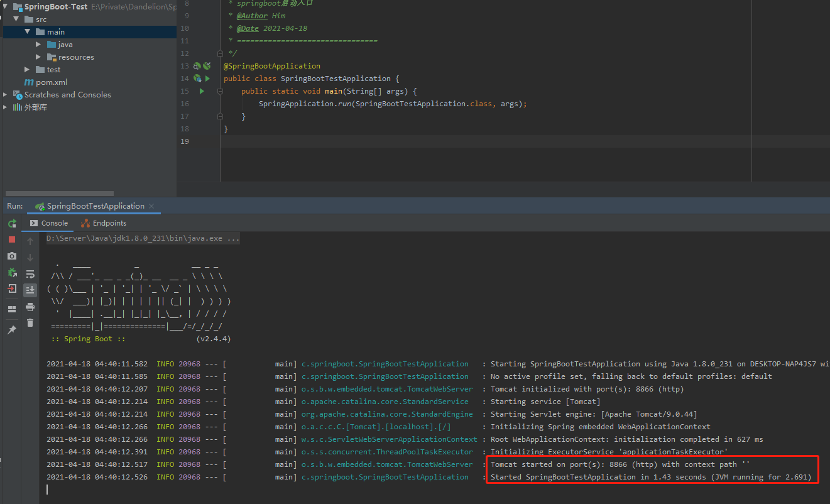The height and width of the screenshot is (504, 830).
Task: Pin the Run tab with pin icon
Action: (12, 330)
